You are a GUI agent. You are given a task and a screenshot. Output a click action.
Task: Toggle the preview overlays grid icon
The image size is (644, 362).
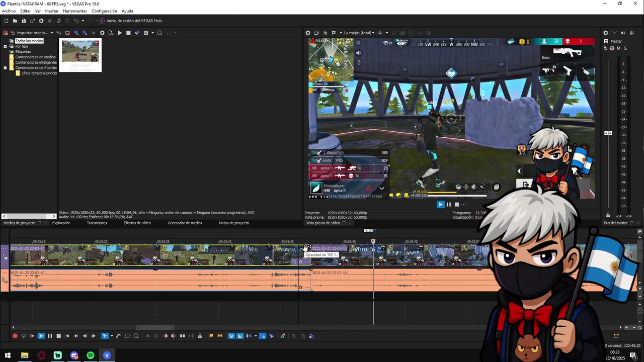coord(380,33)
